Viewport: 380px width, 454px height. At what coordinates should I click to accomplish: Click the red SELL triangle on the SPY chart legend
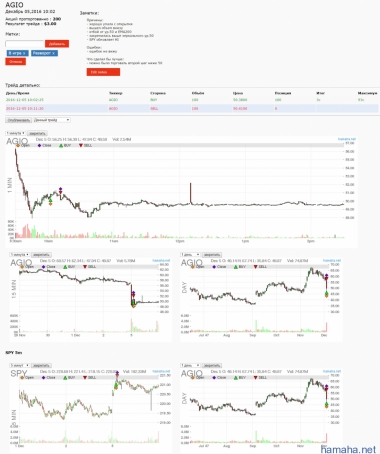85,378
